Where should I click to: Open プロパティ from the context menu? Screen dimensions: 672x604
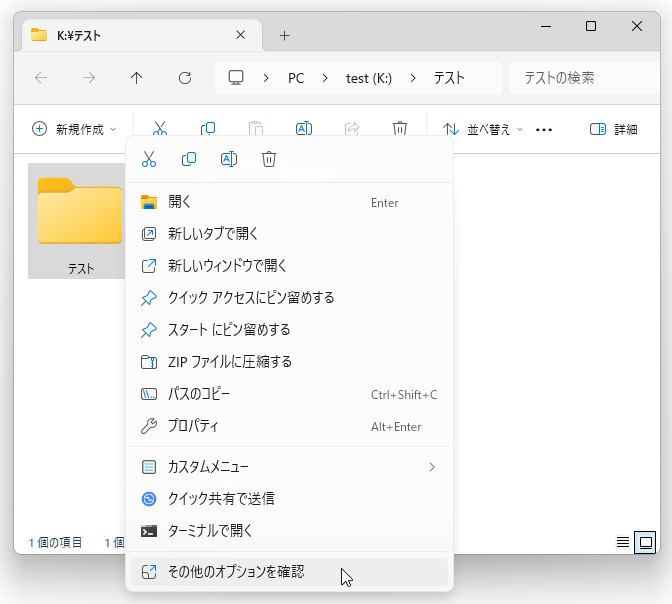coord(290,426)
